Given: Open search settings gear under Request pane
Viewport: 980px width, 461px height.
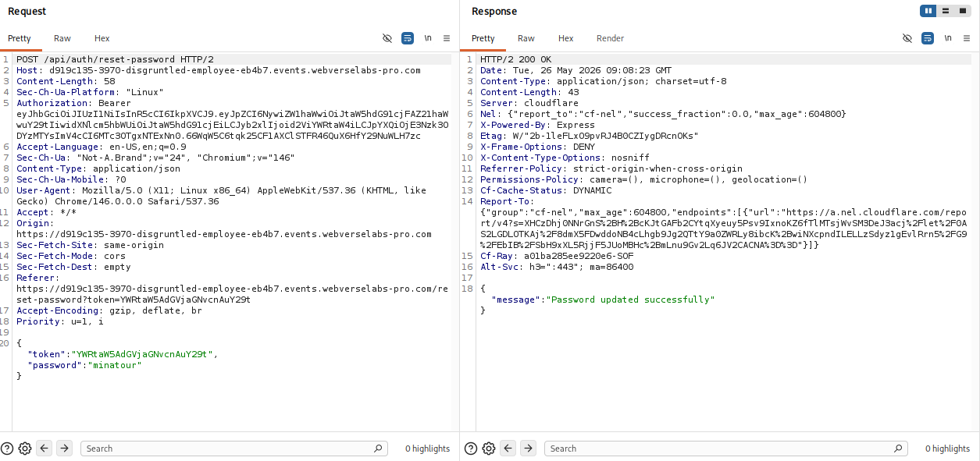Looking at the screenshot, I should 25,449.
